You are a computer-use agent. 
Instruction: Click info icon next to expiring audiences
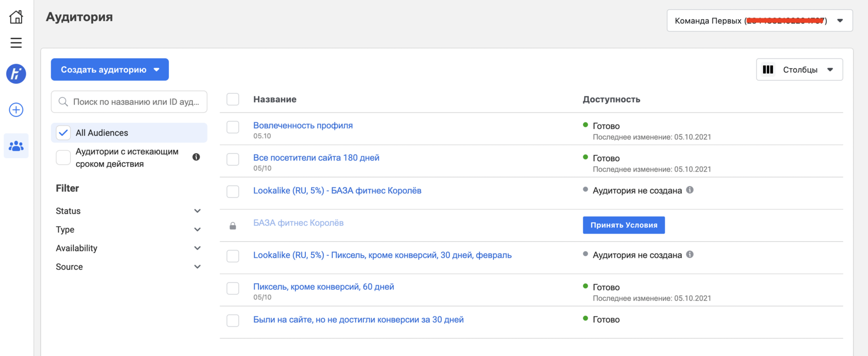pos(196,157)
